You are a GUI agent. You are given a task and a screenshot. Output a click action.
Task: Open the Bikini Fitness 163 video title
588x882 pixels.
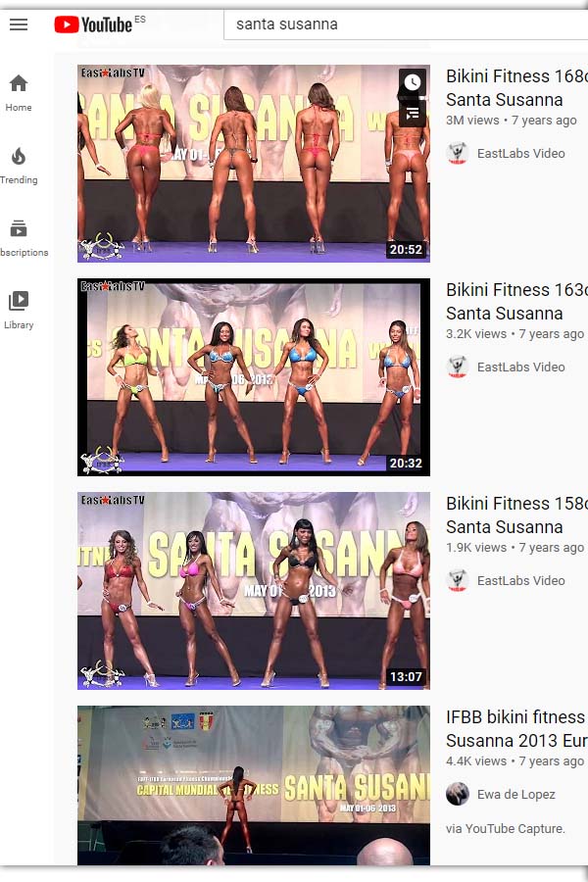pos(516,302)
